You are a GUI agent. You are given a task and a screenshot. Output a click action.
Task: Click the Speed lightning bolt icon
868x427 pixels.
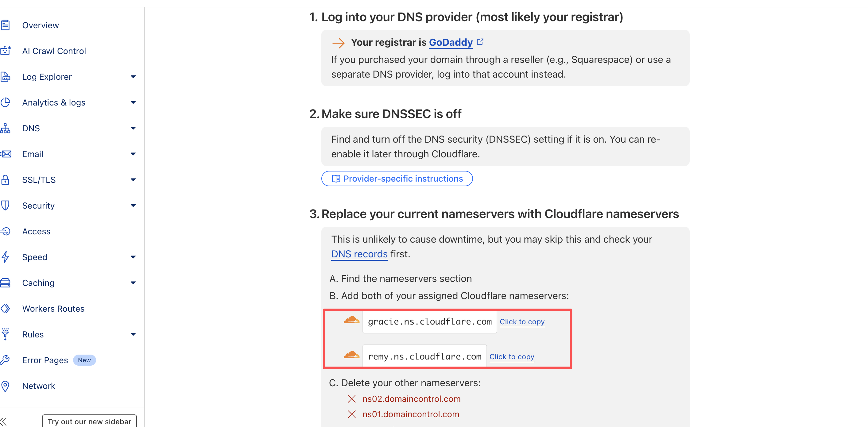pos(6,257)
